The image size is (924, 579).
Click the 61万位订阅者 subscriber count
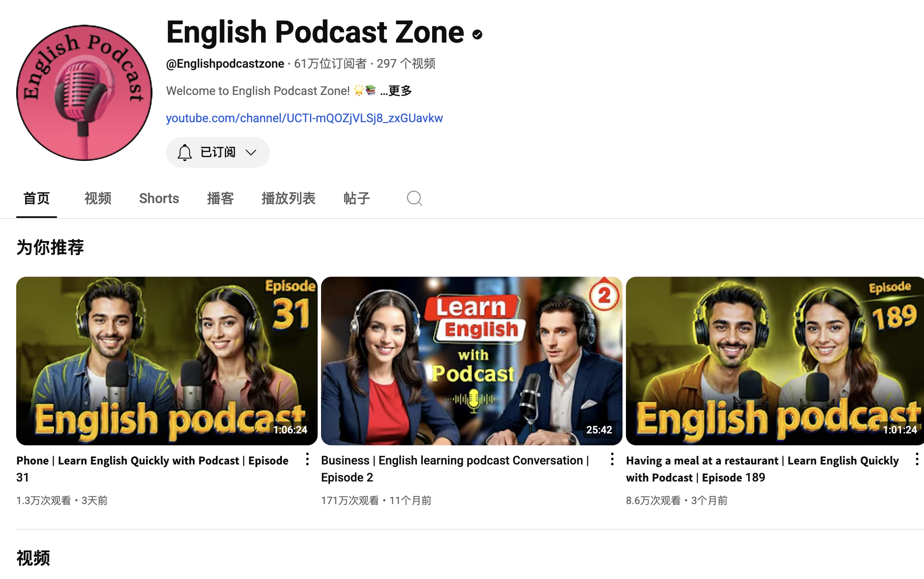330,64
